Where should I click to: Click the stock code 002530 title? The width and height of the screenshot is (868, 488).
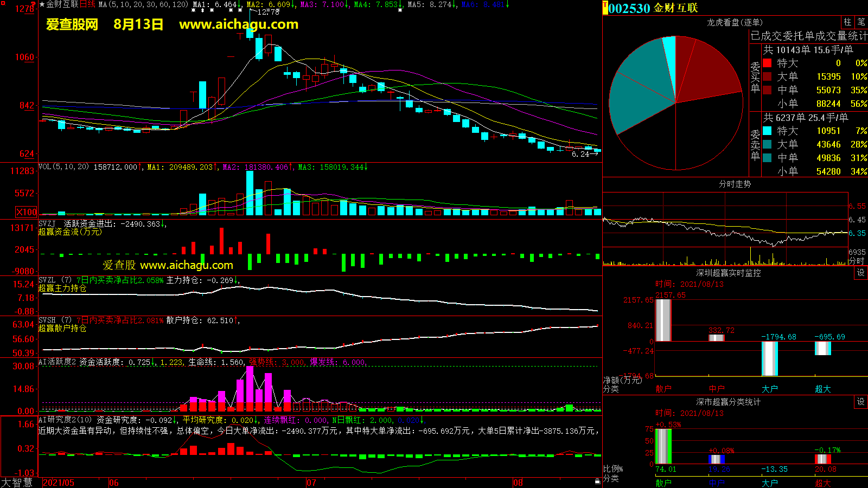629,8
